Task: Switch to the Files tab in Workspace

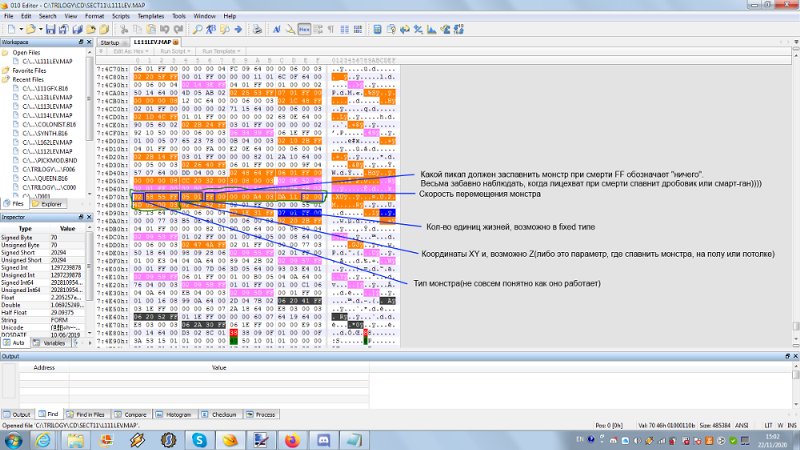Action: pos(14,204)
